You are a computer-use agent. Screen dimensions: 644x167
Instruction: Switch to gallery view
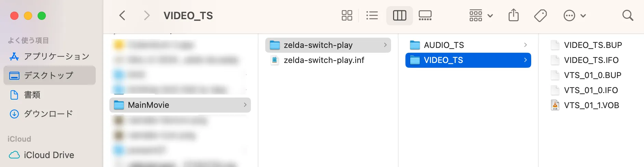point(425,15)
